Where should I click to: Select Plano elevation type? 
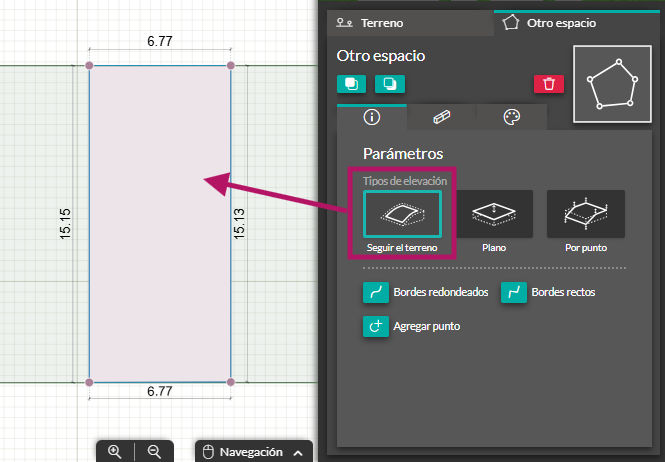coord(494,214)
